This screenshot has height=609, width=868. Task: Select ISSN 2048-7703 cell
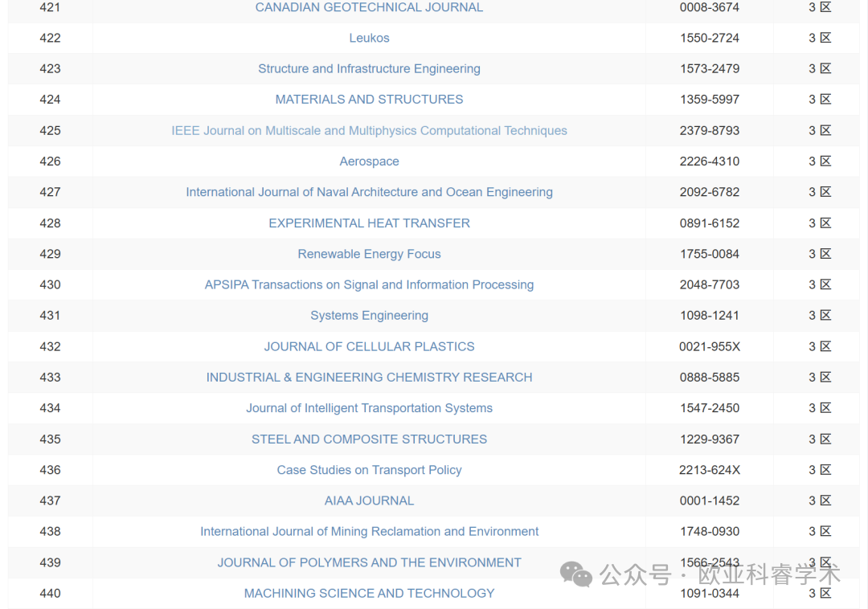[x=710, y=285]
